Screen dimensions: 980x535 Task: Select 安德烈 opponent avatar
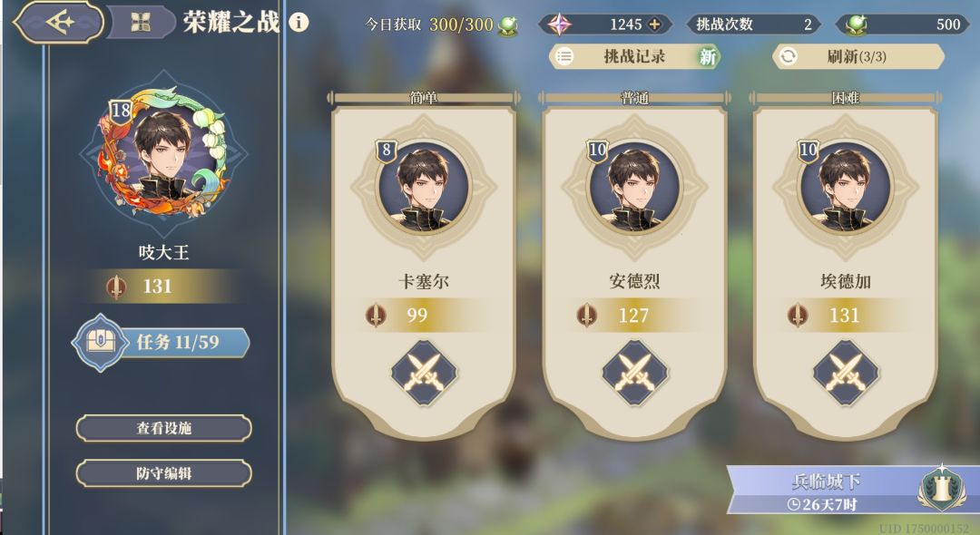[x=635, y=188]
